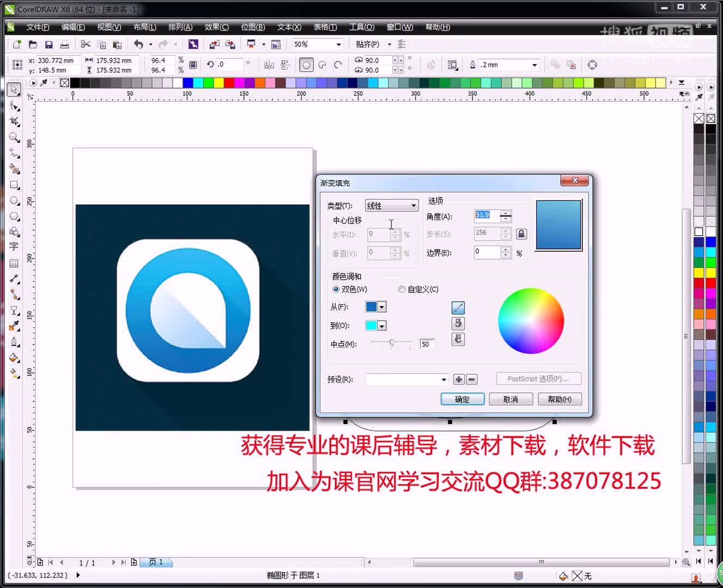This screenshot has width=723, height=588.
Task: Click the 取消 Cancel button
Action: click(x=511, y=399)
